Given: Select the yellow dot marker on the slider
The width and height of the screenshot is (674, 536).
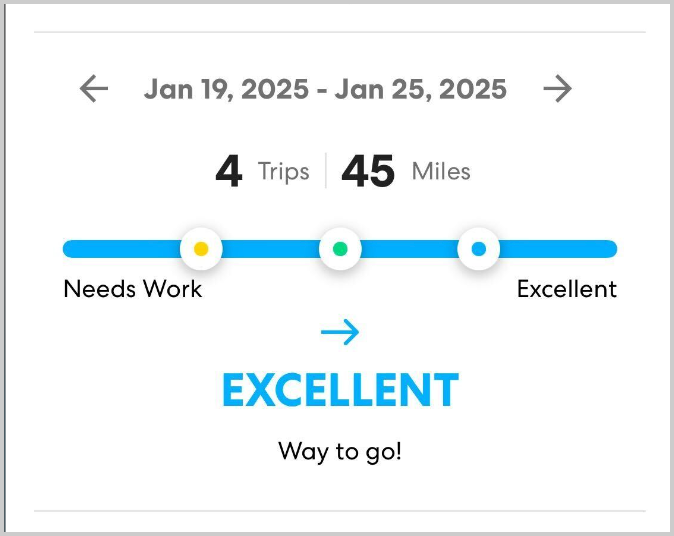Looking at the screenshot, I should 200,249.
